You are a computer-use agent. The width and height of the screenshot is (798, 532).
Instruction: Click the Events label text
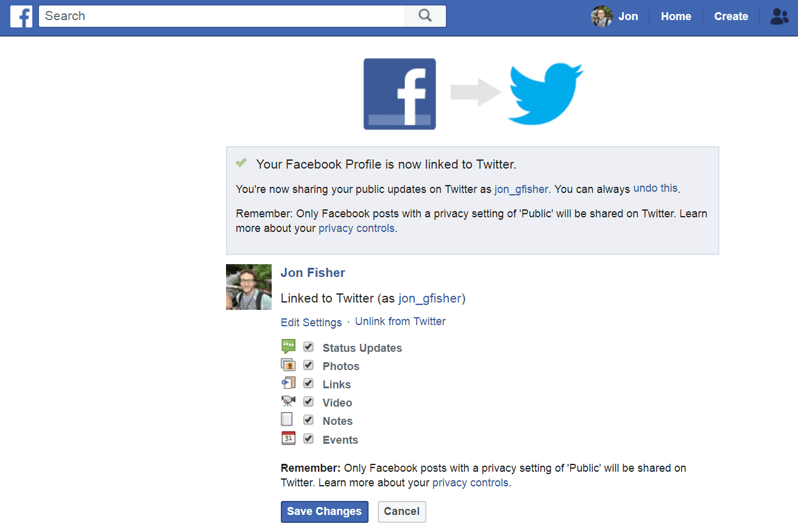pos(341,440)
